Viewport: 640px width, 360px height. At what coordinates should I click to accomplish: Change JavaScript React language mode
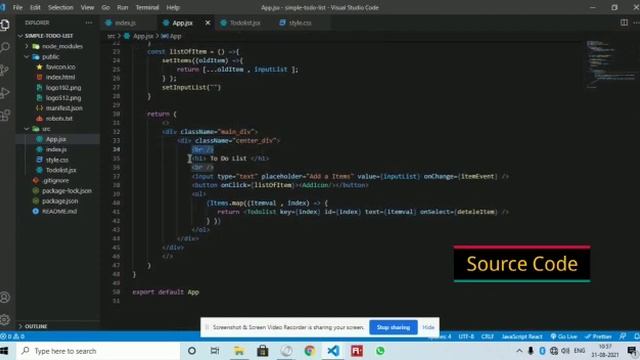point(522,336)
